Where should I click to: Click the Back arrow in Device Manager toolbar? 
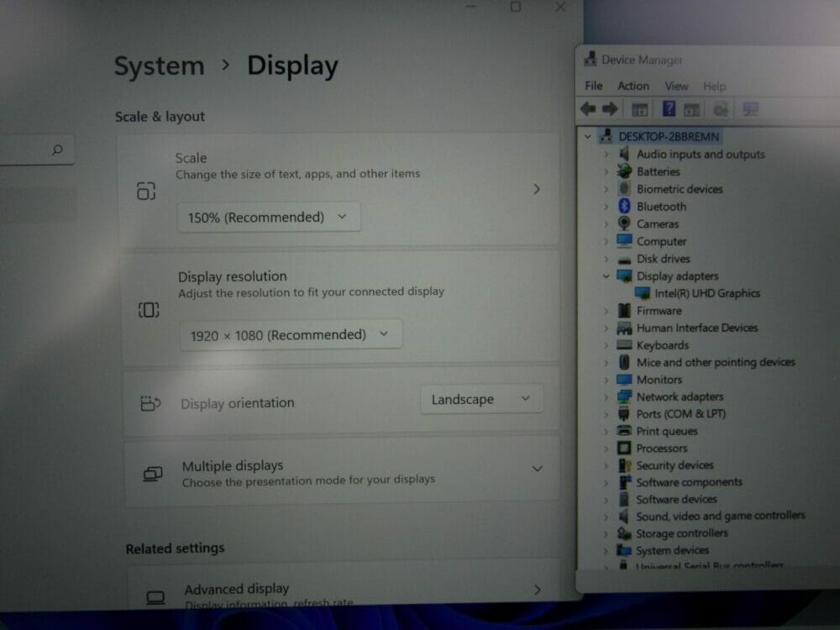tap(588, 109)
